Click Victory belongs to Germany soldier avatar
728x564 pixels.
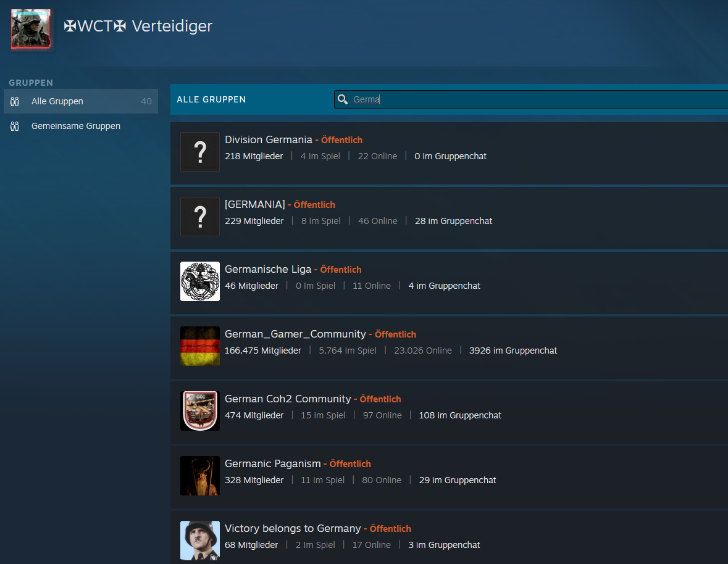200,541
